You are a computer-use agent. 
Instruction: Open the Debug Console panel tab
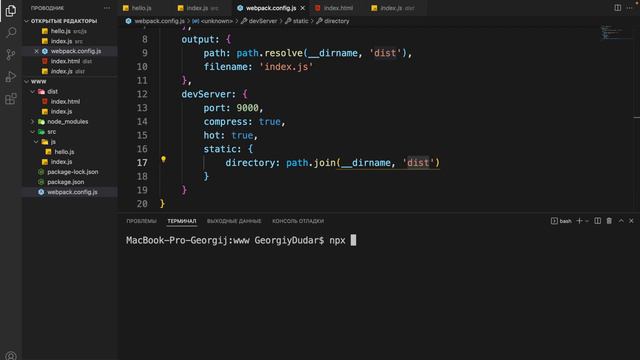coord(298,221)
